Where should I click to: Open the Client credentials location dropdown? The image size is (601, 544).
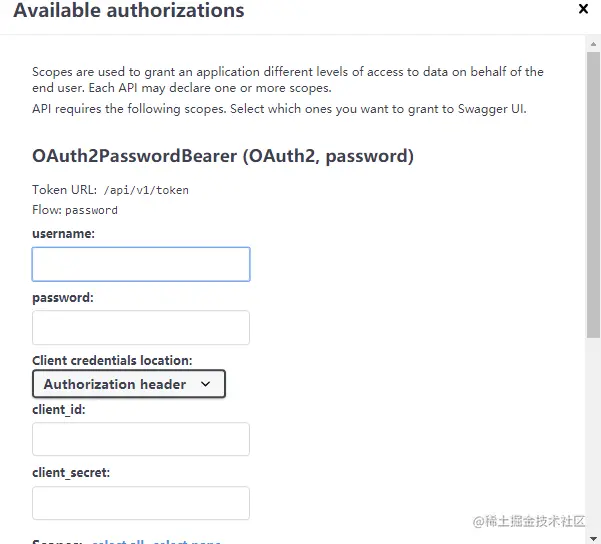(x=129, y=384)
